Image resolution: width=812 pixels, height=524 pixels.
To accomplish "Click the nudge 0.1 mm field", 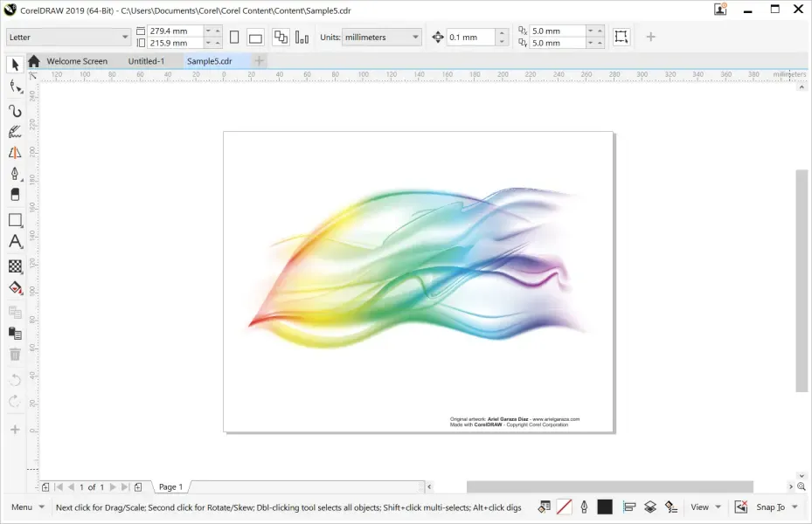I will 471,38.
